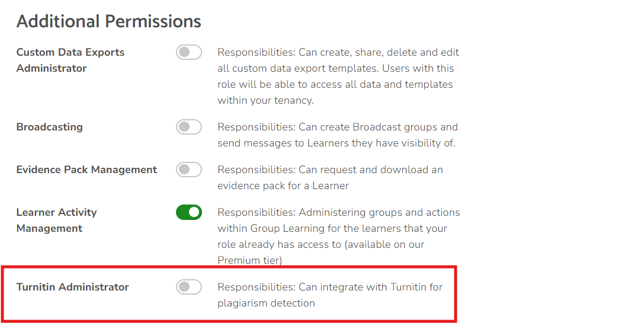This screenshot has width=644, height=332.
Task: Click the Evidence Pack Management label
Action: [86, 170]
